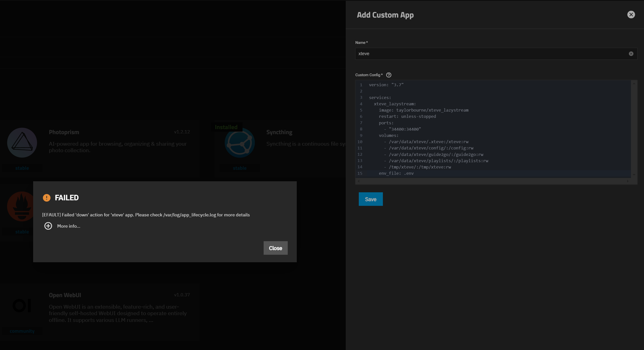Screen dimensions: 644x350
Task: Click the Photoprism app logo
Action: pyautogui.click(x=22, y=143)
